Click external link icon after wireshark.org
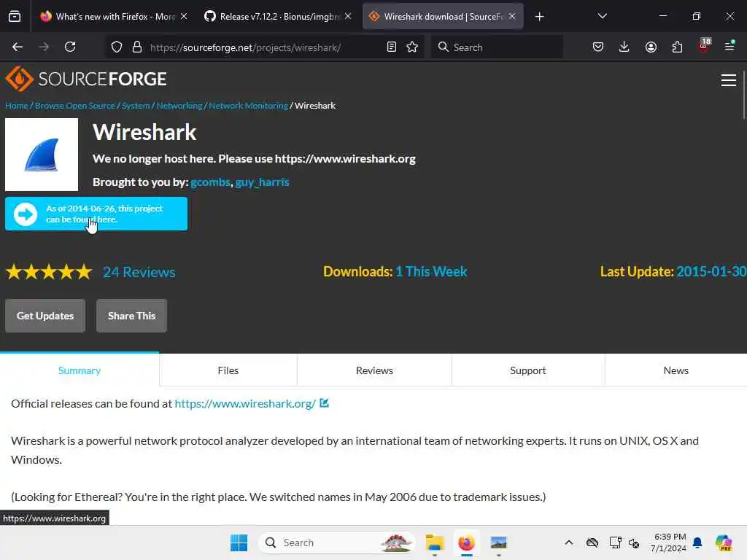 pyautogui.click(x=324, y=402)
